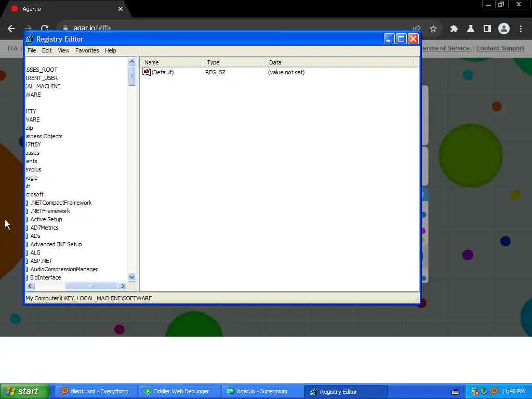Select the .NETCompactFramework key
Viewport: 532px width, 399px height.
coord(61,203)
